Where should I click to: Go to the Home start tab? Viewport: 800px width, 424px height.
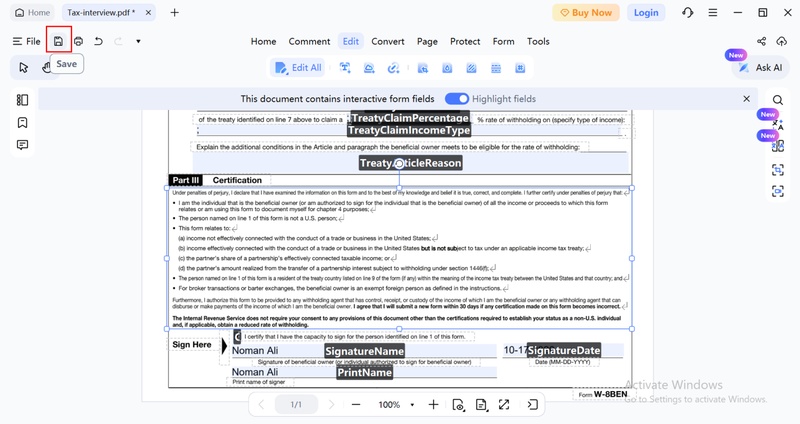(33, 13)
